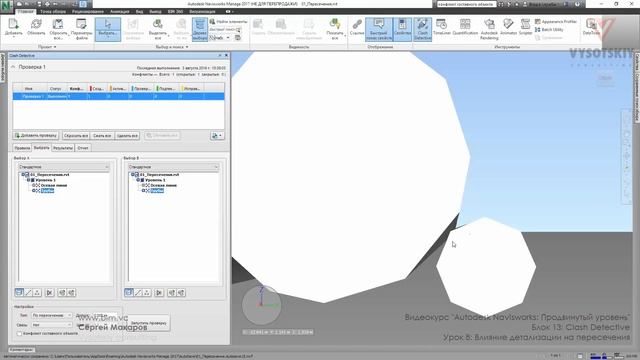Image resolution: width=640 pixels, height=360 pixels.
Task: Open Appearance Profiler
Action: pos(556,21)
